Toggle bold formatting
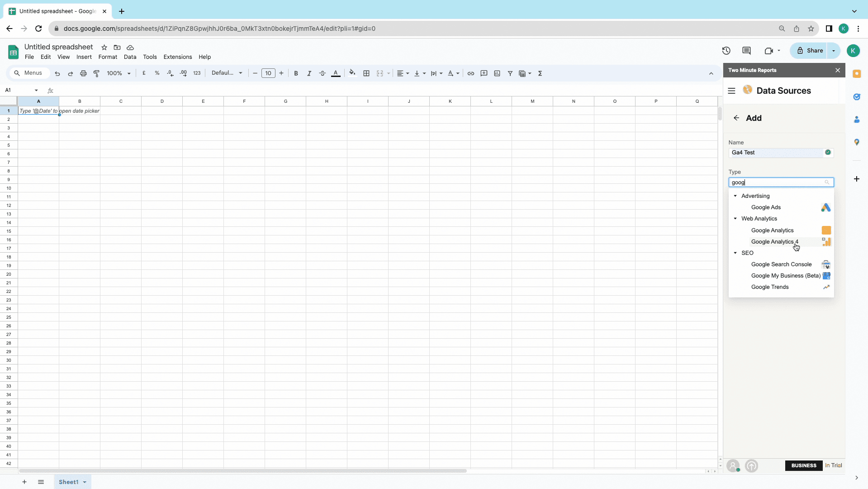This screenshot has height=489, width=868. pyautogui.click(x=296, y=73)
